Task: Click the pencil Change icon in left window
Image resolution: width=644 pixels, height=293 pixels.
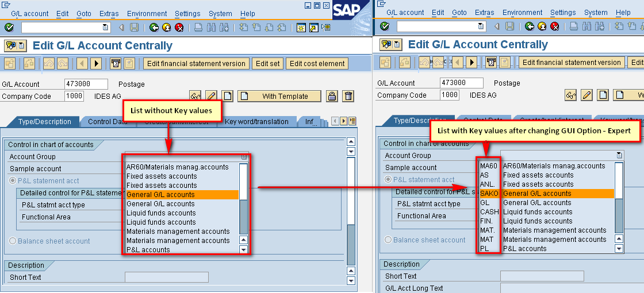Action: (211, 96)
